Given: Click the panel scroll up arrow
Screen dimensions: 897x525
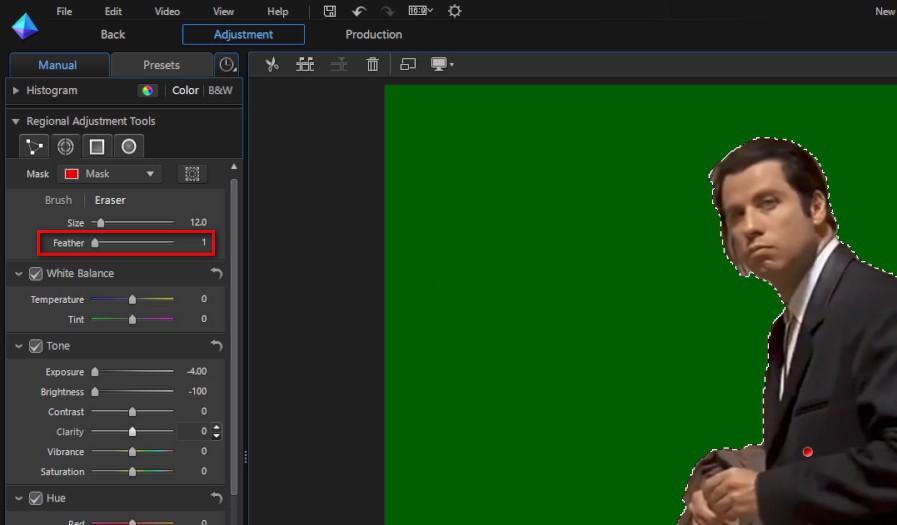Looking at the screenshot, I should (x=234, y=166).
